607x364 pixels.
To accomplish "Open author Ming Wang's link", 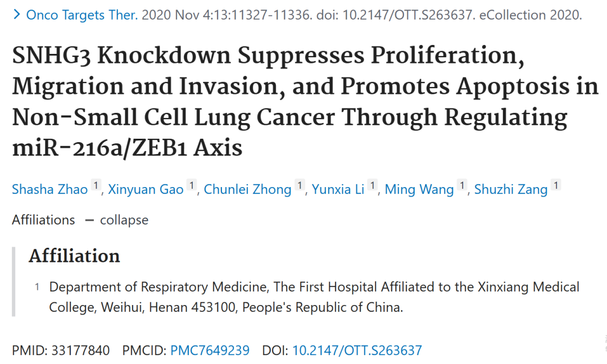I will click(x=419, y=189).
